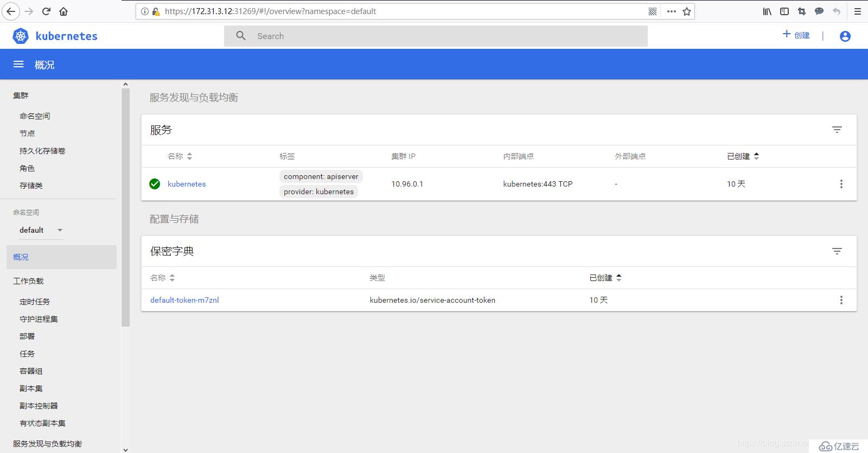Sort services by 已创建 column
This screenshot has width=868, height=453.
pos(743,156)
